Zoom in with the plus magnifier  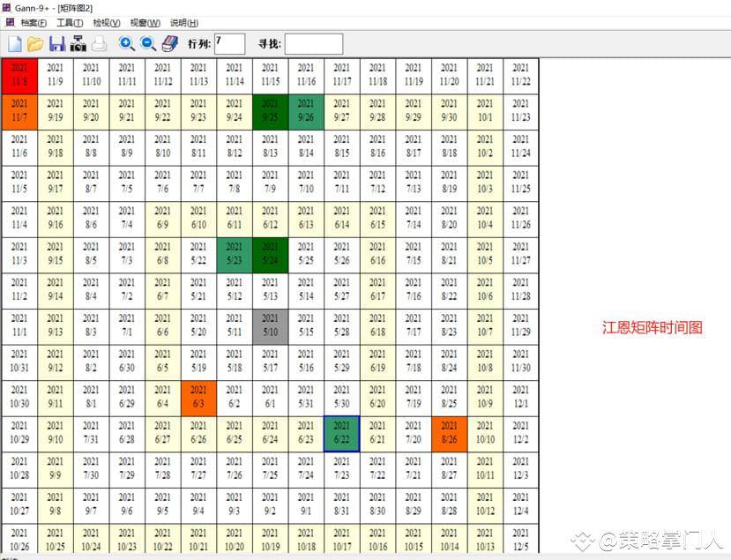(126, 44)
